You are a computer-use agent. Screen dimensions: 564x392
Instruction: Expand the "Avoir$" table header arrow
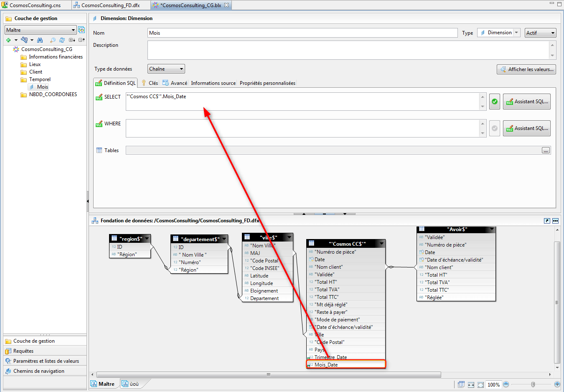click(x=492, y=229)
